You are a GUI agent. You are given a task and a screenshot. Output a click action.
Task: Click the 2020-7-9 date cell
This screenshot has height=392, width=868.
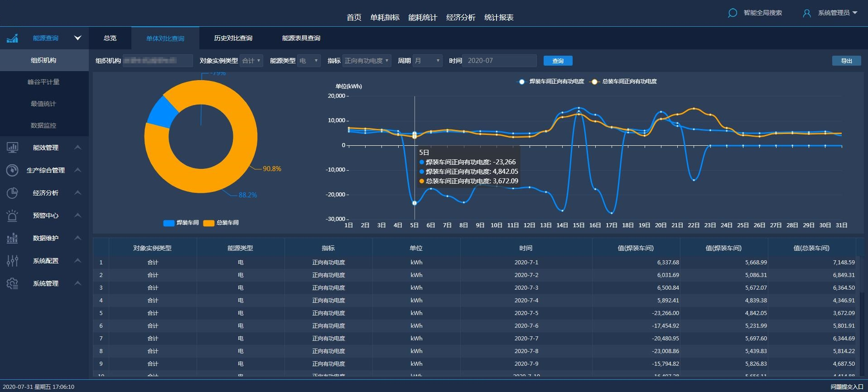click(x=526, y=364)
